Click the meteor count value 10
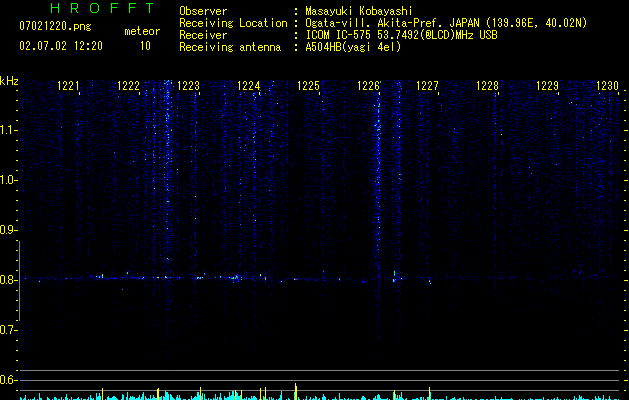The height and width of the screenshot is (400, 629). [x=145, y=46]
